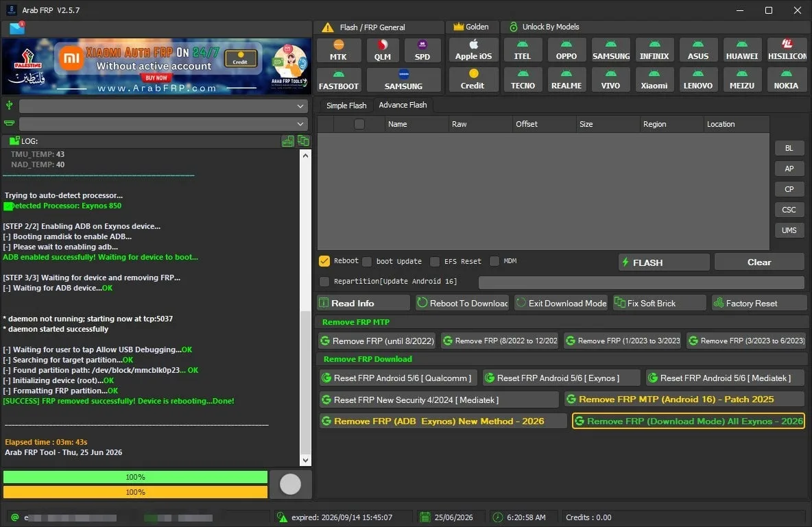Enable the boot Update checkbox
Screen dimensions: 812x527
click(367, 261)
